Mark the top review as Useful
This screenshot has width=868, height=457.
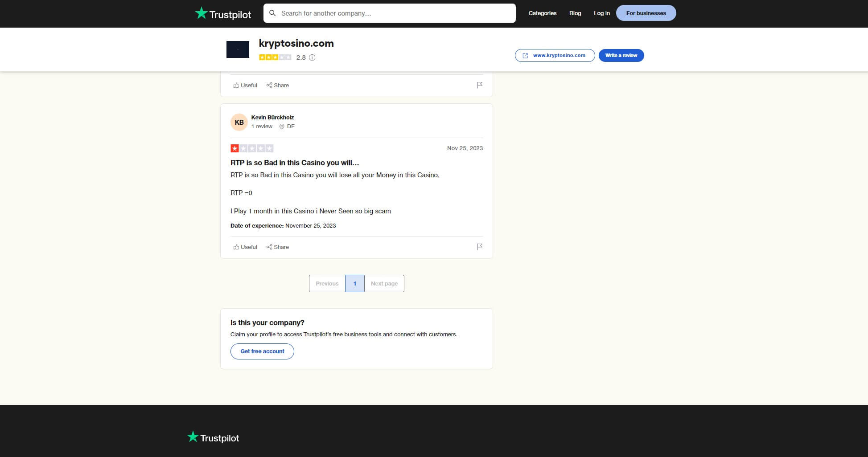(245, 85)
